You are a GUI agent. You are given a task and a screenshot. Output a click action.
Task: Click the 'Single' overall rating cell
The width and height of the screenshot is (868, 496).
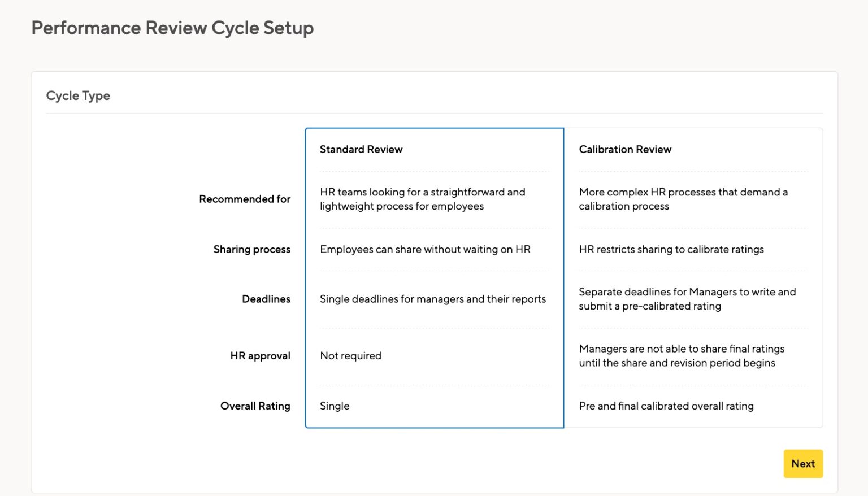point(335,406)
